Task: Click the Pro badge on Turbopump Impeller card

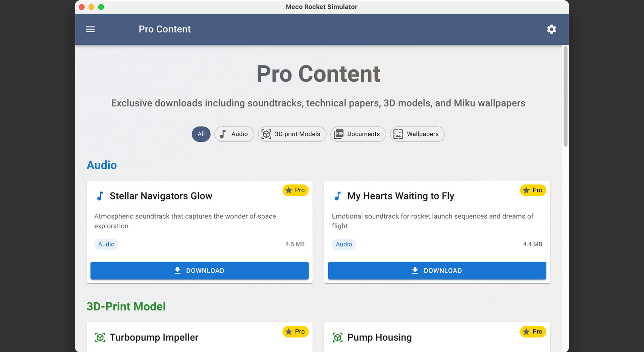Action: click(295, 332)
